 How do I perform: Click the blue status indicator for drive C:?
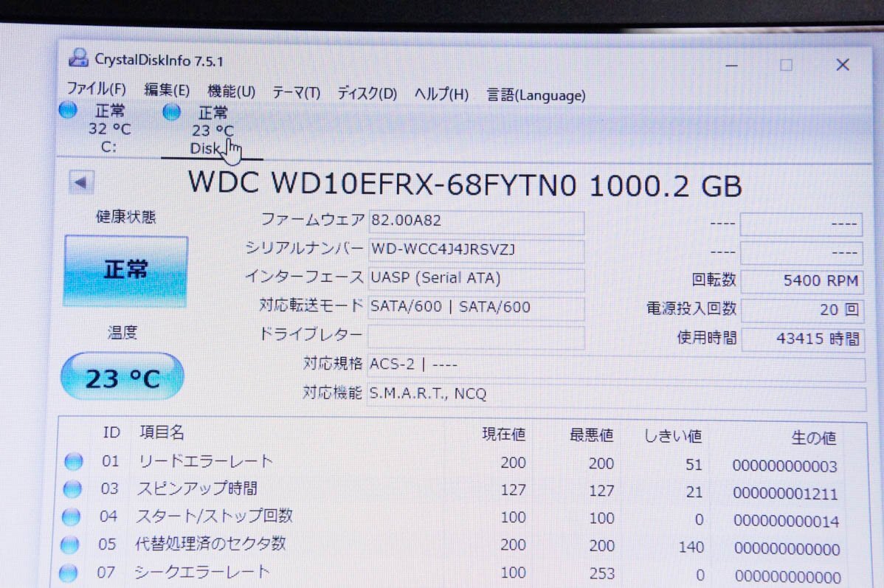point(67,109)
